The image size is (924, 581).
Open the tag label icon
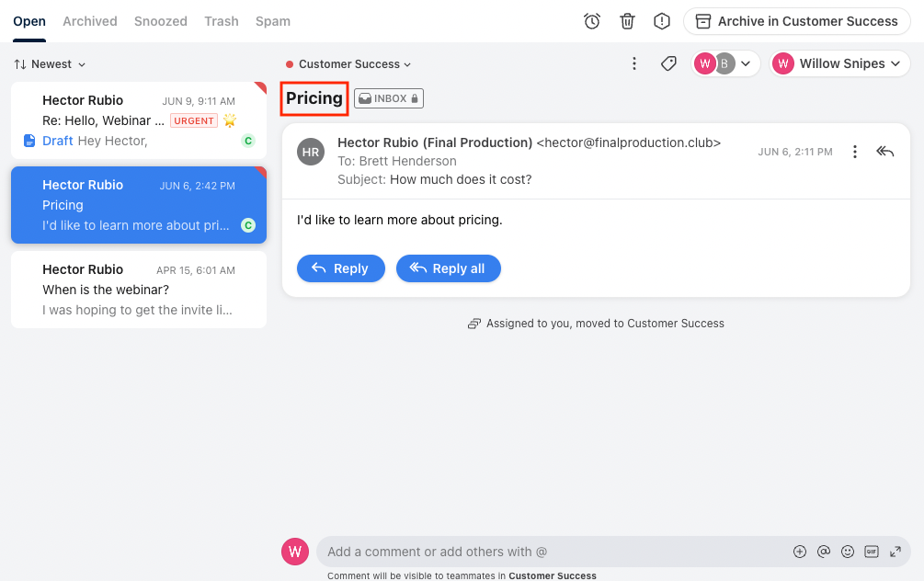coord(668,63)
